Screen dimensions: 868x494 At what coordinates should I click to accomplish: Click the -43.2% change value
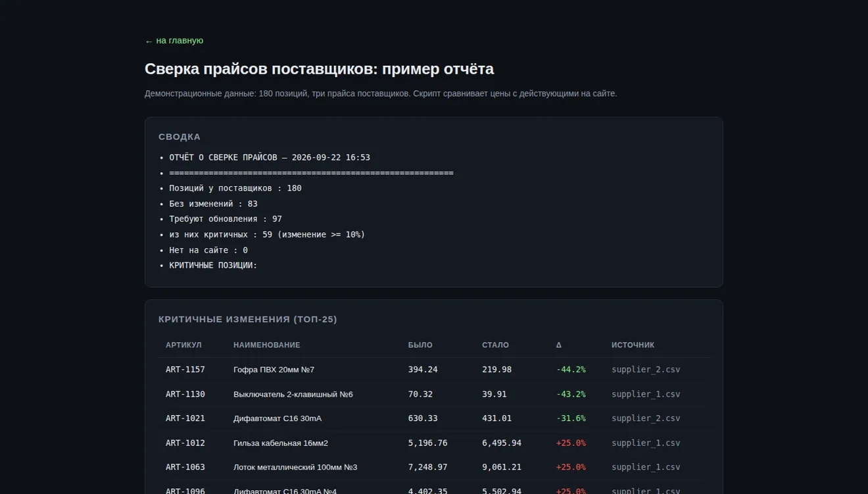point(571,394)
